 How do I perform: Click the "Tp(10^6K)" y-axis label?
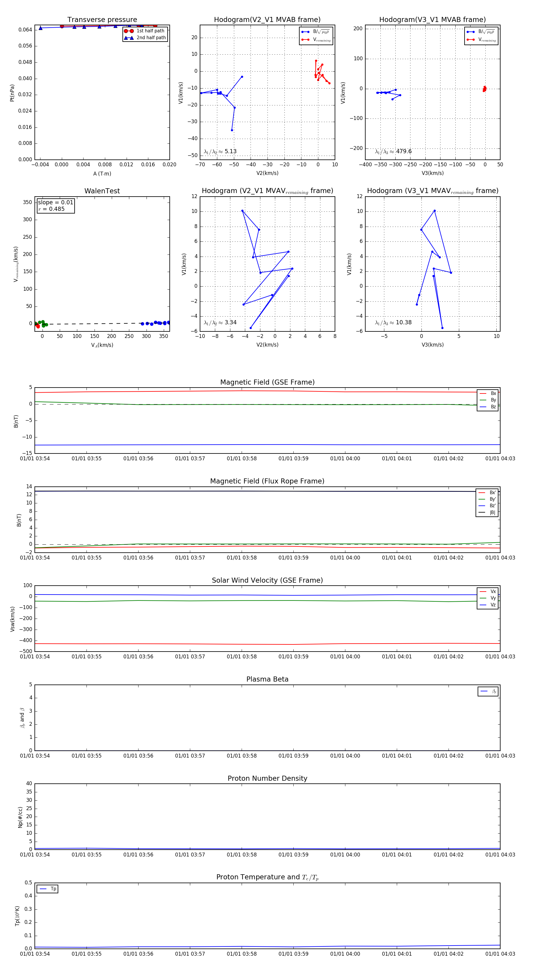(x=17, y=916)
